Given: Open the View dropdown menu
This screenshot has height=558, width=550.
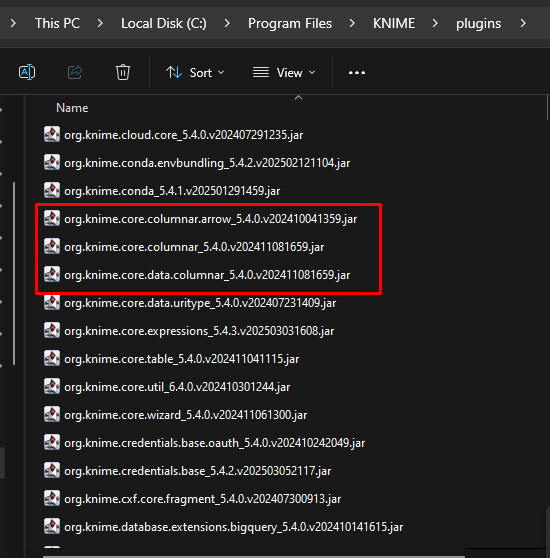Looking at the screenshot, I should pos(284,73).
